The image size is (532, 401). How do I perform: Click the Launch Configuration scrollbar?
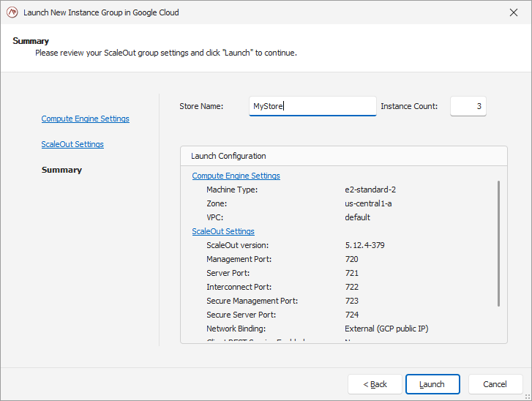point(498,244)
